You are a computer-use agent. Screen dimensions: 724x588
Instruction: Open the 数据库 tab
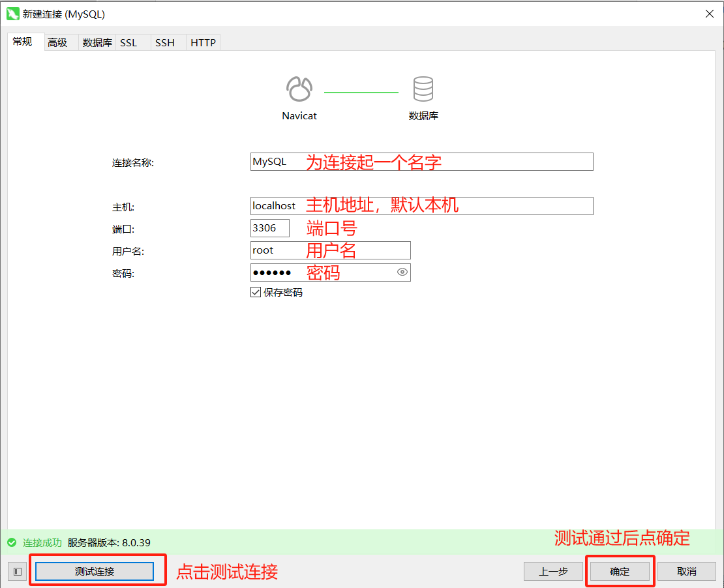click(x=97, y=42)
